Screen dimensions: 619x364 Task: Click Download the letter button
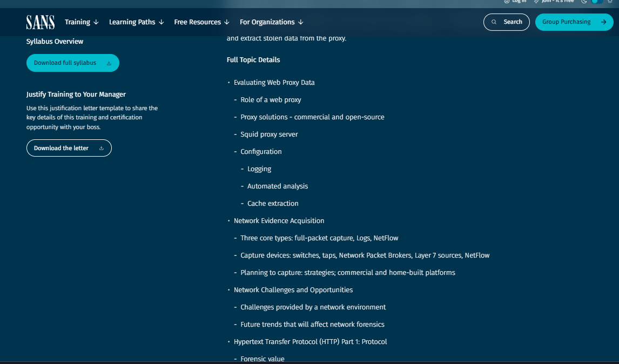coord(69,148)
